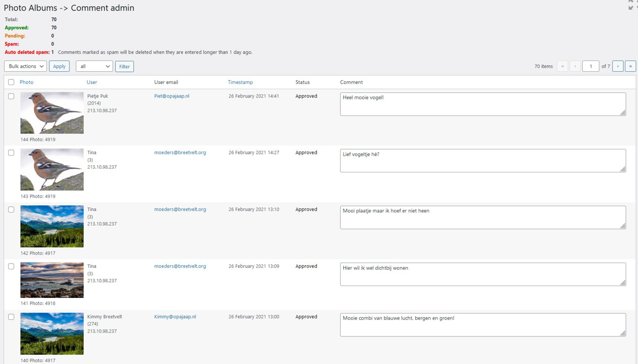Viewport: 638px width, 364px height.
Task: Go to next comments page
Action: click(618, 66)
